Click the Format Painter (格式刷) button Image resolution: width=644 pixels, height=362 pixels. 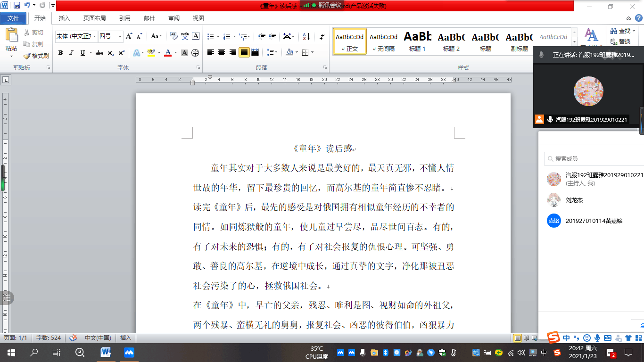point(36,56)
